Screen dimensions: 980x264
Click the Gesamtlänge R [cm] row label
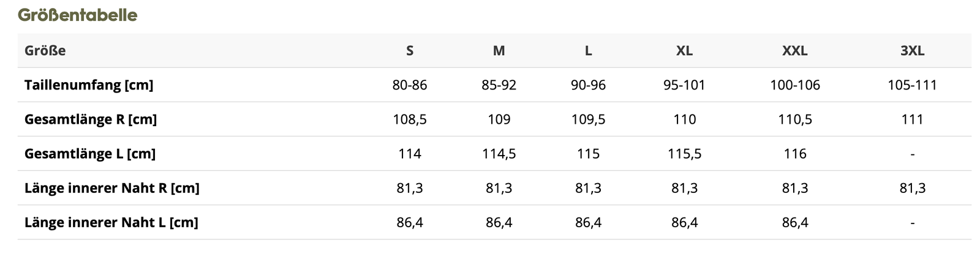(x=91, y=119)
